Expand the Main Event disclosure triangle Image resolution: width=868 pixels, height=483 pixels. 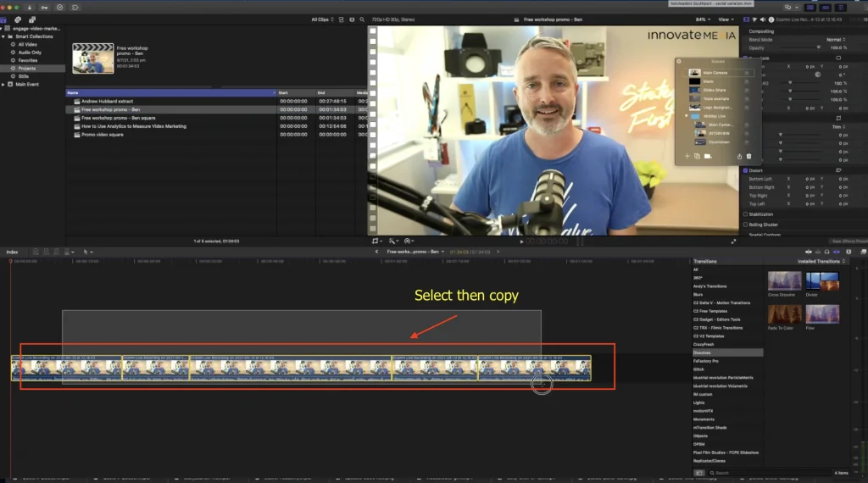click(3, 85)
